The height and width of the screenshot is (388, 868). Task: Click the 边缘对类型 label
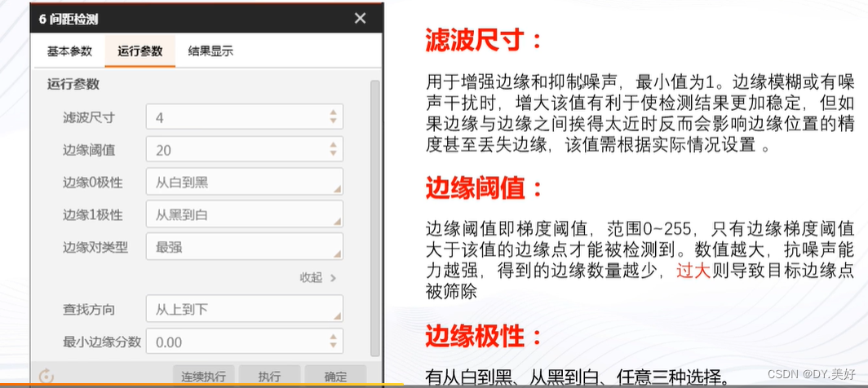(95, 247)
